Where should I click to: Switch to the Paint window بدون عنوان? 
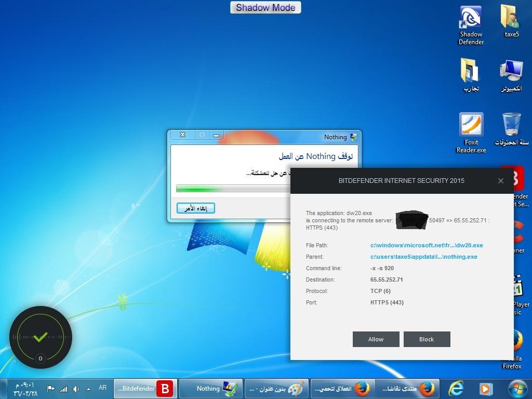point(276,389)
